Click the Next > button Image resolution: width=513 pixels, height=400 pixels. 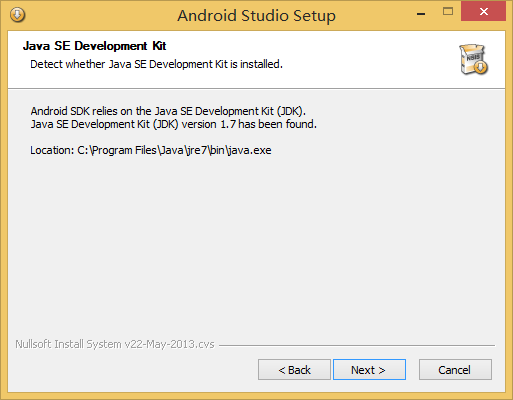369,369
